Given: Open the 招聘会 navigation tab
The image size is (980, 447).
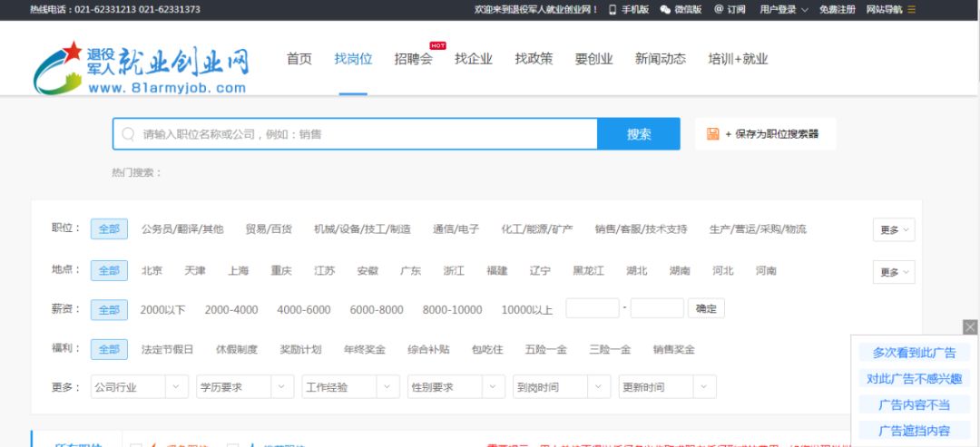Looking at the screenshot, I should (413, 59).
